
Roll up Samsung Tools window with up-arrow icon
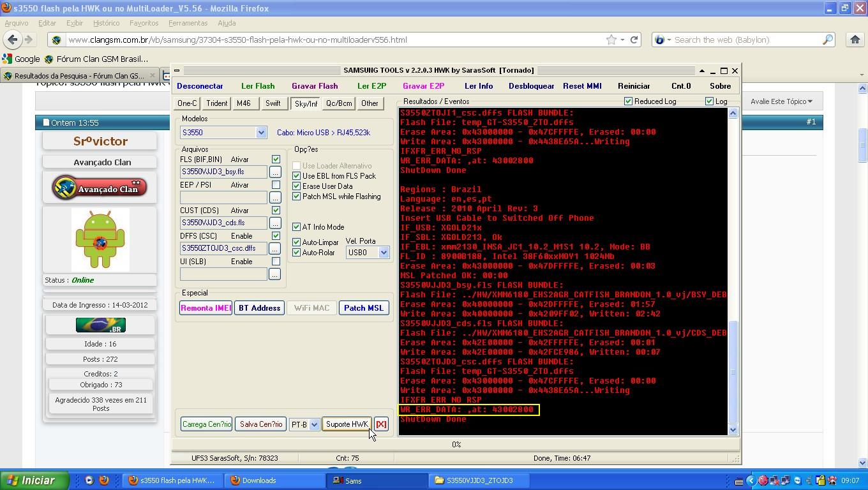coord(701,71)
